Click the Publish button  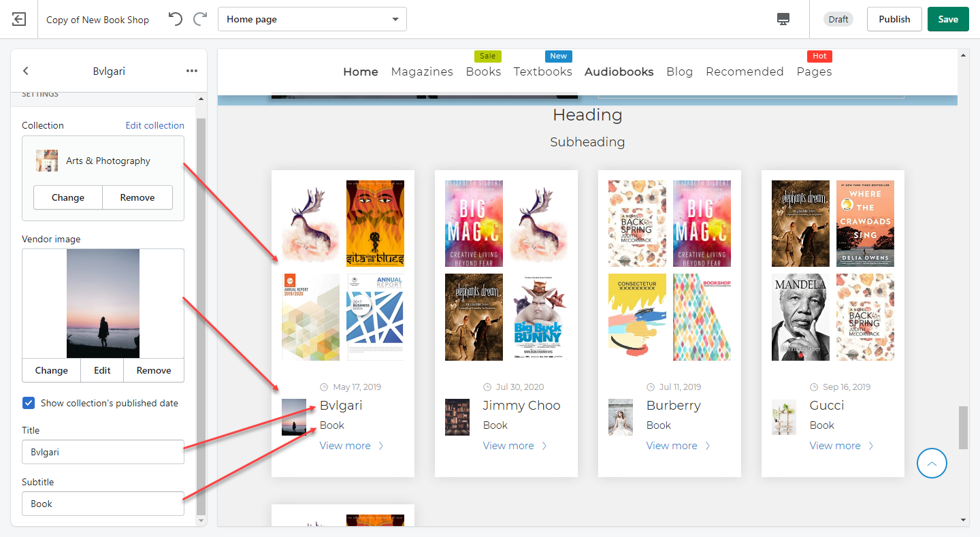[x=894, y=19]
